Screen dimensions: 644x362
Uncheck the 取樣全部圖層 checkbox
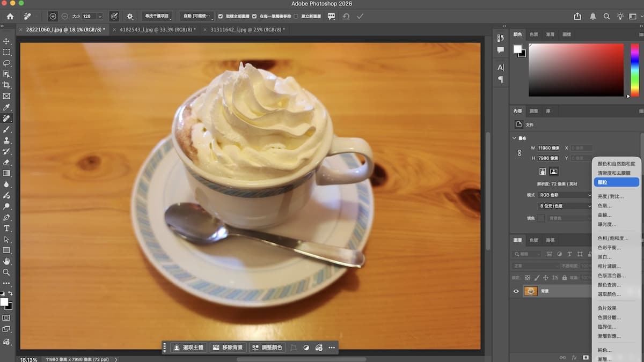[x=221, y=17]
